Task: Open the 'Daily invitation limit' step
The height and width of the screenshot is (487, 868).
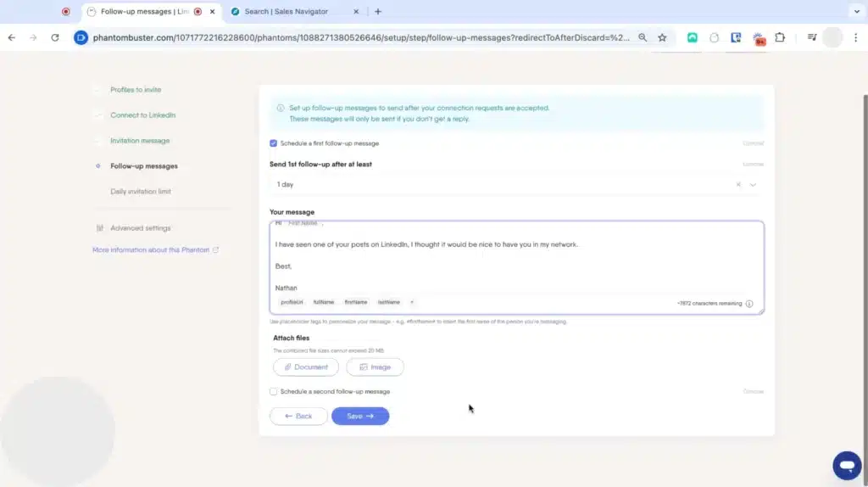Action: [141, 192]
